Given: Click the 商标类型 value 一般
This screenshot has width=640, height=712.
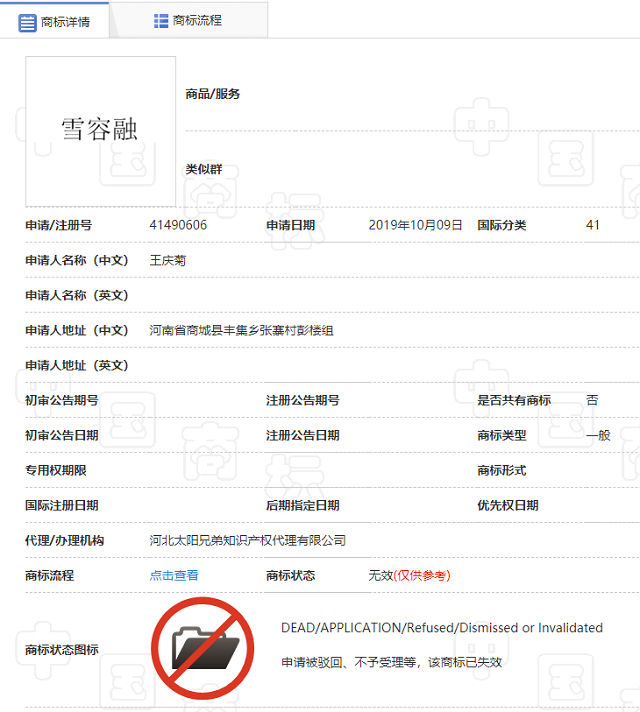Looking at the screenshot, I should [597, 435].
